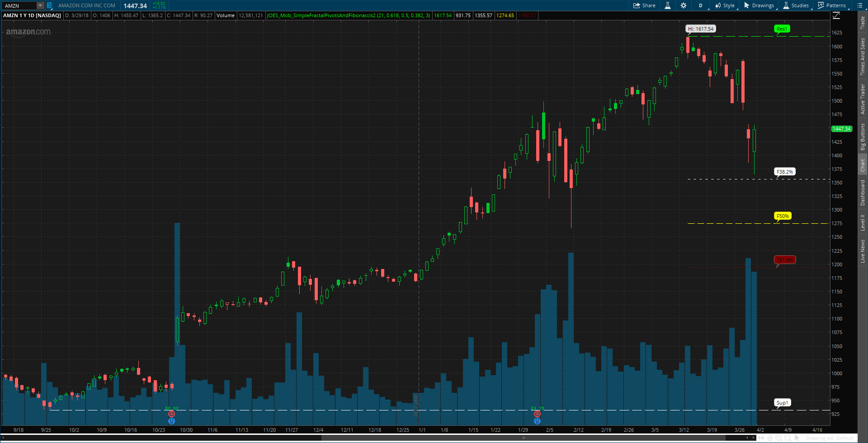Click the H: 1455.47 high value
This screenshot has width=868, height=443.
point(126,15)
